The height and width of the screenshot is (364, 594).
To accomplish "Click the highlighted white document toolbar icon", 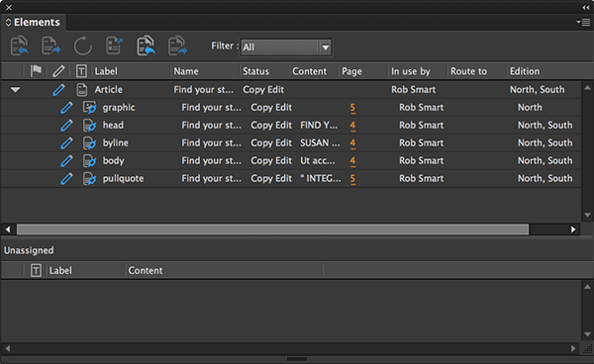I will click(x=146, y=45).
